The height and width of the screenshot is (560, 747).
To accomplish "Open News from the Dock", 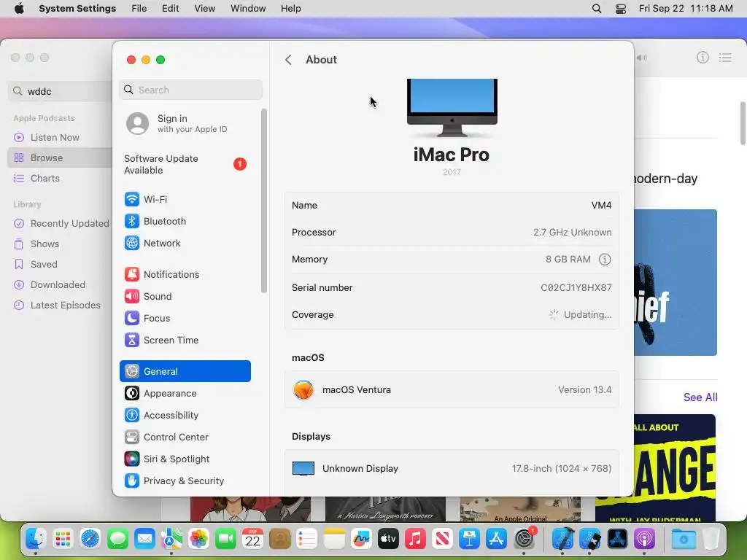I will (442, 539).
